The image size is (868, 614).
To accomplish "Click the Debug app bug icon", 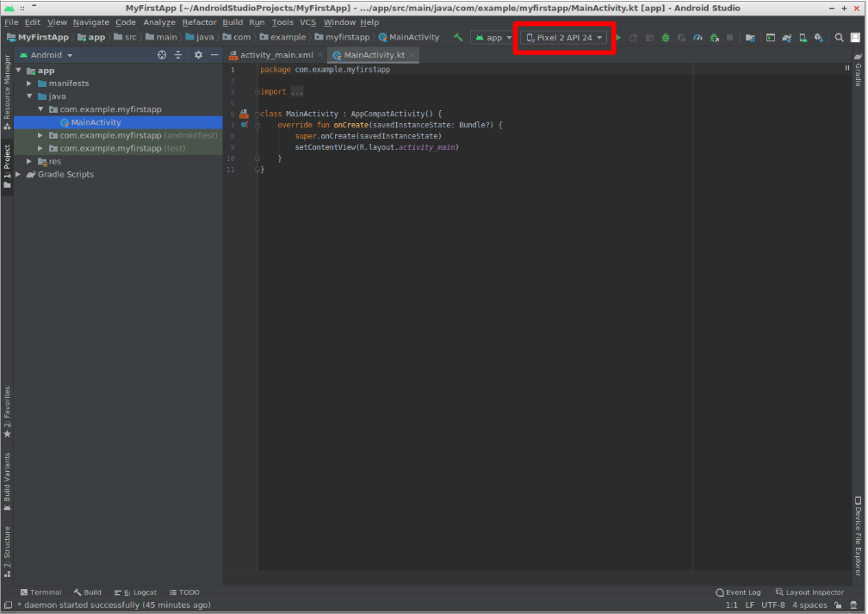I will (x=666, y=38).
